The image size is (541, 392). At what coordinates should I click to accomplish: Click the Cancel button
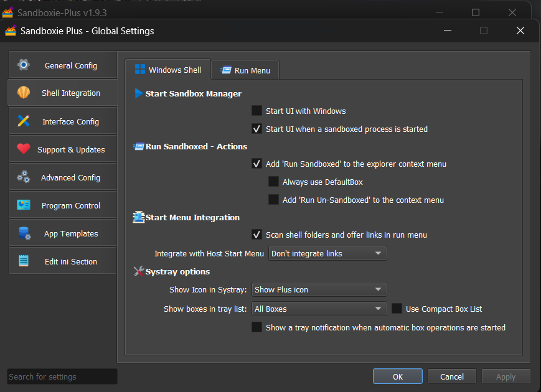(452, 376)
